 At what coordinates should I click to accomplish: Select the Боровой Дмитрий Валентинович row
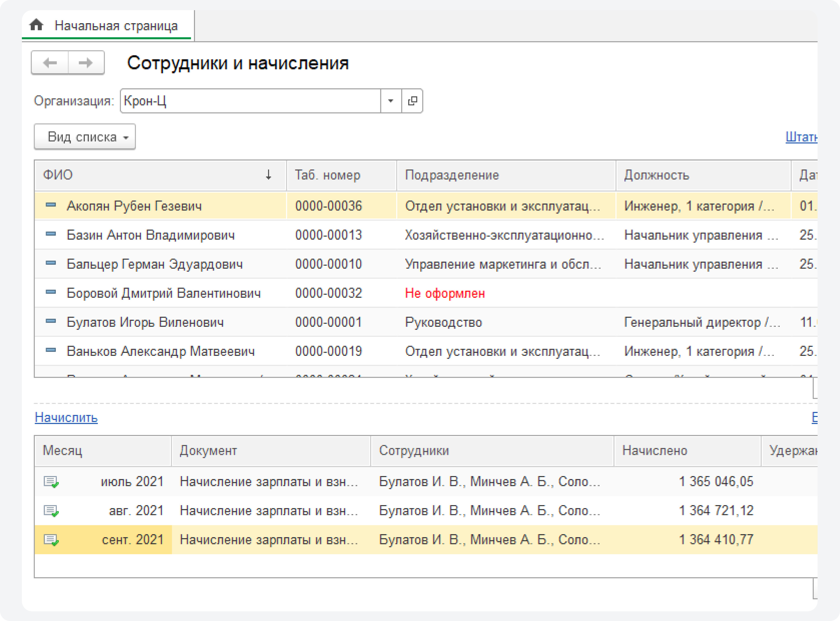point(163,293)
